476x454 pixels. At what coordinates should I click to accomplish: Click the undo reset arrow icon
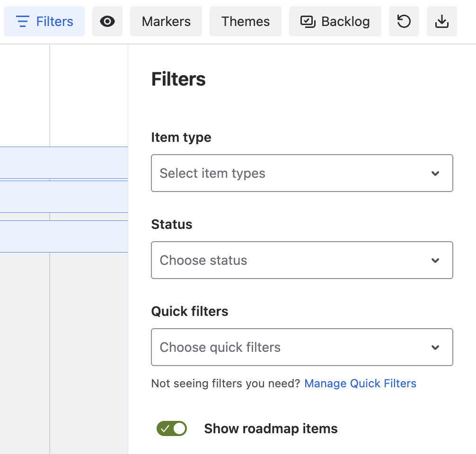point(404,22)
